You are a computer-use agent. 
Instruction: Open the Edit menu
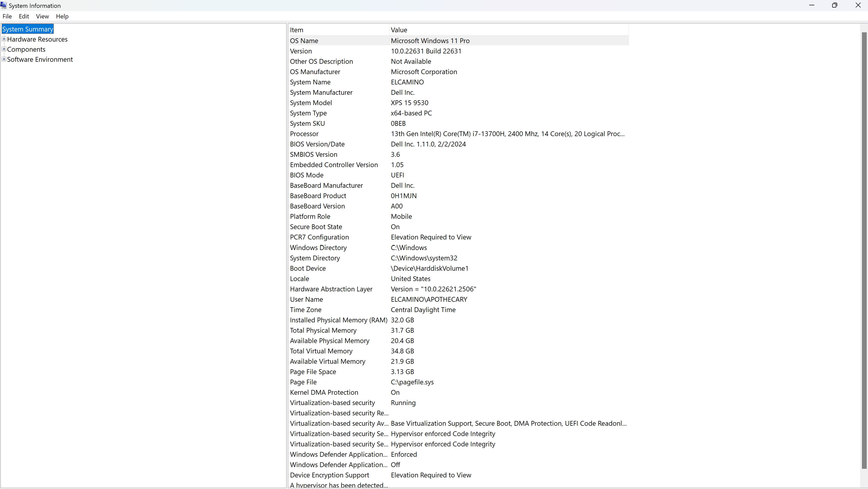(x=24, y=16)
